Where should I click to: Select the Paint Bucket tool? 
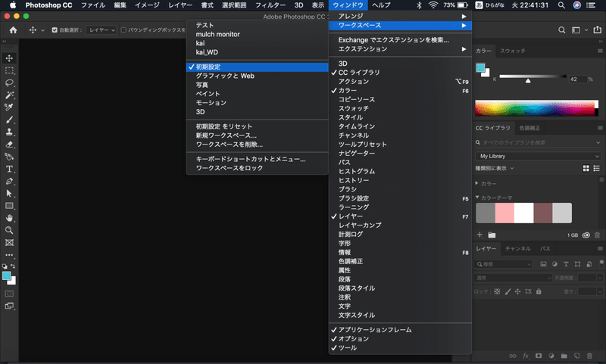point(9,157)
